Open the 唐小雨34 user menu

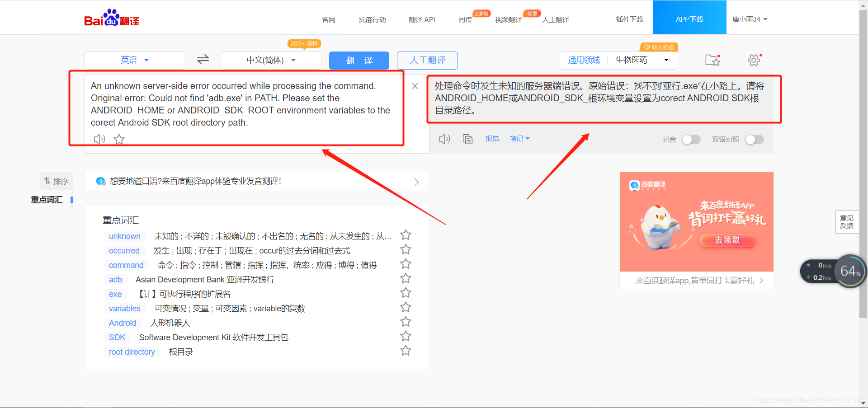(x=750, y=19)
